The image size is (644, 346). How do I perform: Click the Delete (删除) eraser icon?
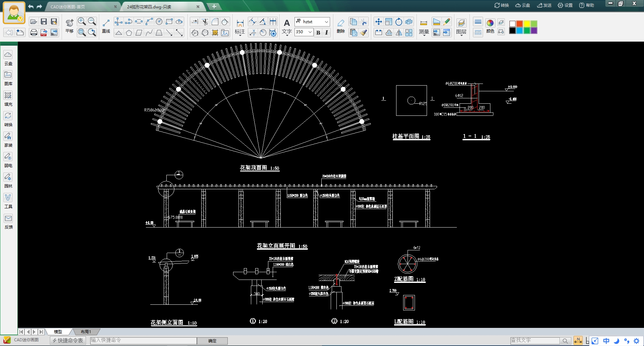340,26
